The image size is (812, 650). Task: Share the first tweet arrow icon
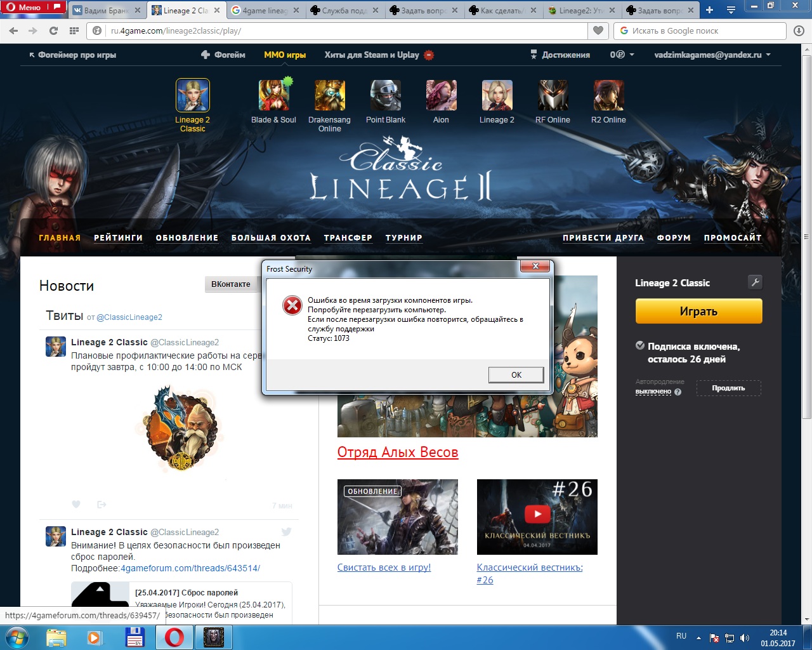click(x=101, y=505)
